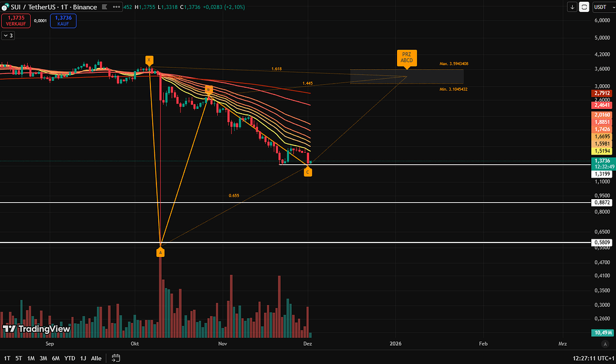Switch to the Alle time range

point(96,358)
